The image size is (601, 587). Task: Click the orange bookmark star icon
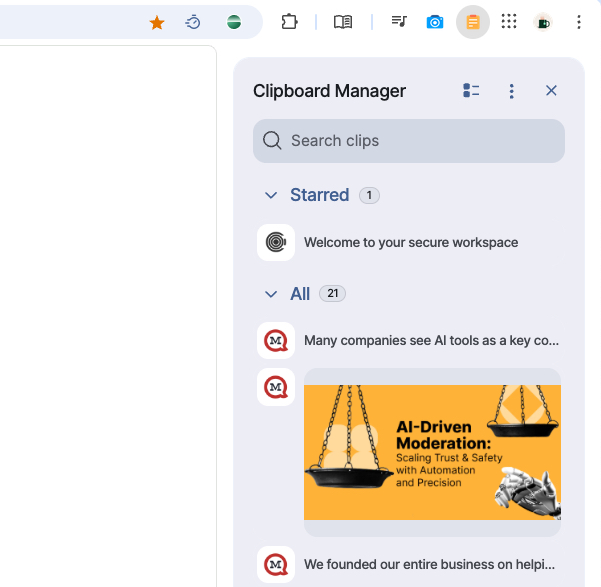coord(157,23)
